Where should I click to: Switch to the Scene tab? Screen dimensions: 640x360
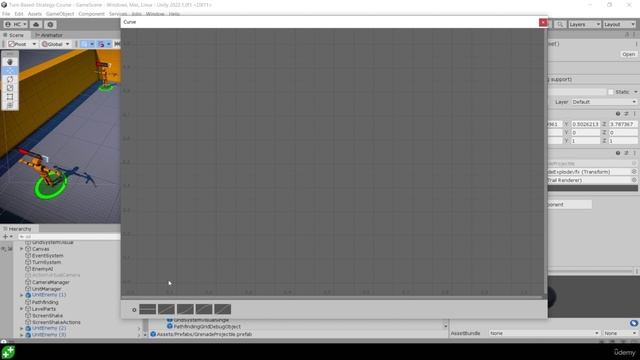pyautogui.click(x=13, y=35)
